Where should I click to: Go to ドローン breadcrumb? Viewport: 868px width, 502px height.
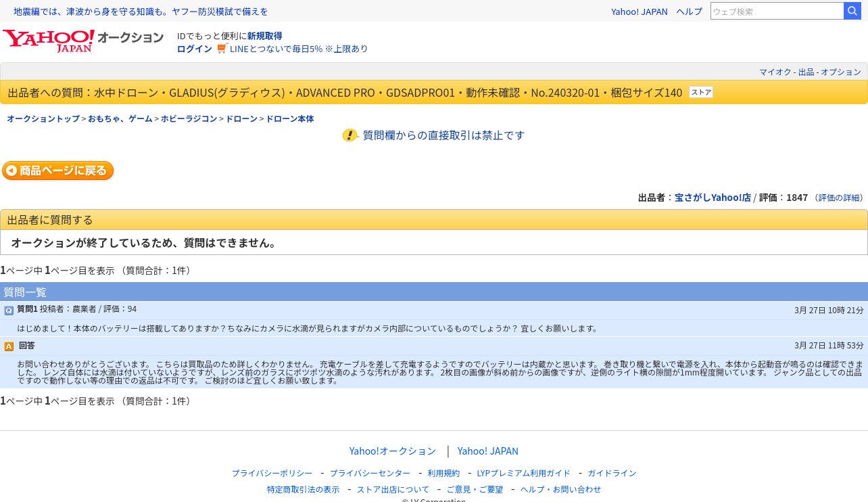point(241,118)
